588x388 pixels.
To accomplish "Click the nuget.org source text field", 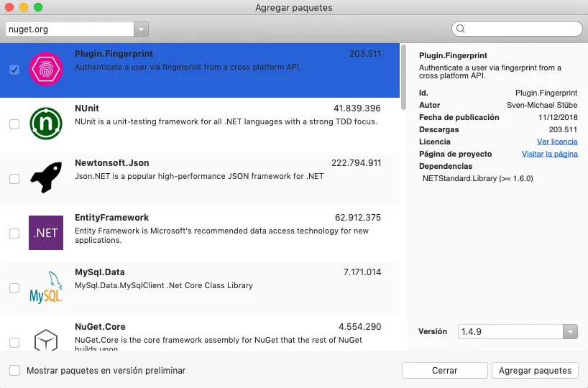I will 70,29.
